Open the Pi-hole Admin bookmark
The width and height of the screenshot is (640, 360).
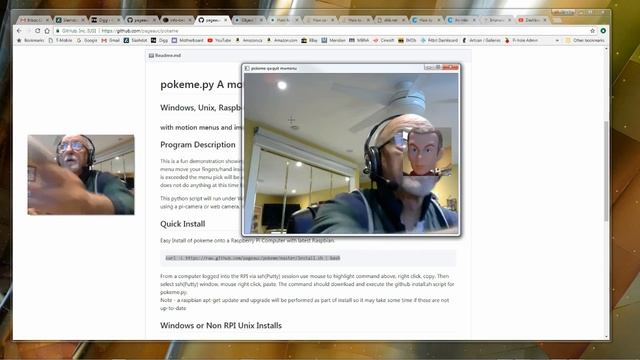tap(521, 40)
